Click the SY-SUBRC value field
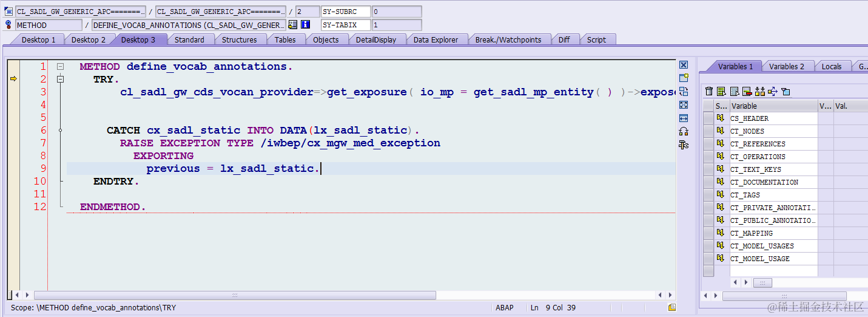Screen dimensions: 868x317 click(x=396, y=12)
